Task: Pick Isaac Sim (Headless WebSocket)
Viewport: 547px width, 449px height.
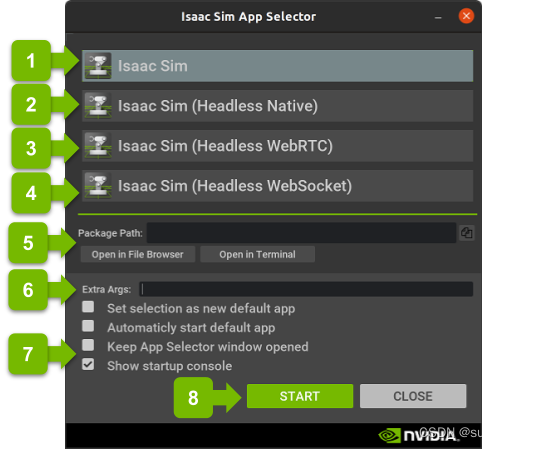Action: coord(277,186)
